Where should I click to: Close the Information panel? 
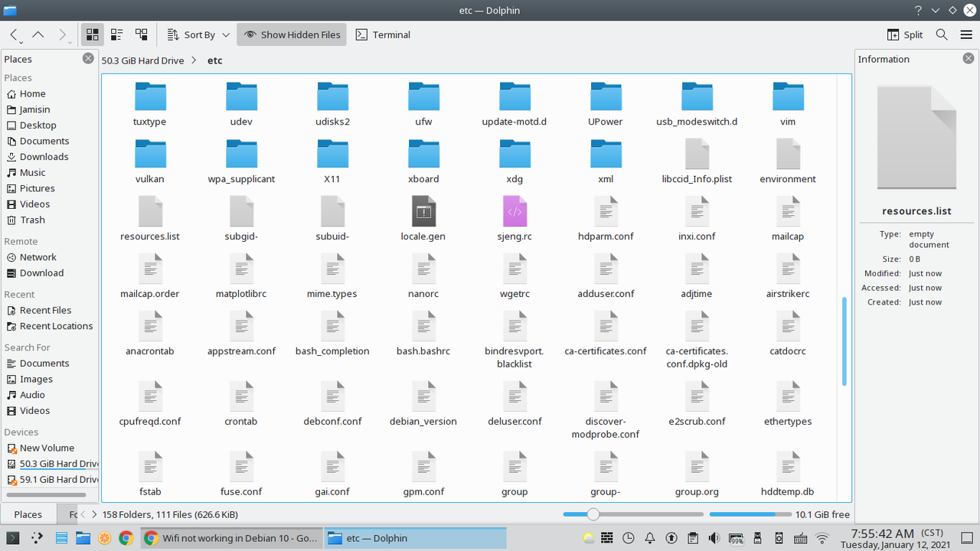pyautogui.click(x=969, y=59)
